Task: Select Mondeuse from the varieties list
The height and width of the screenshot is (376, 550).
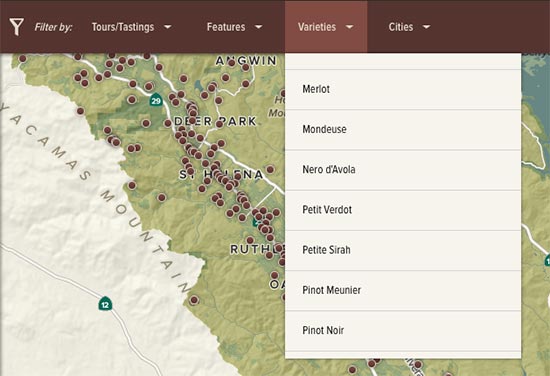Action: click(x=403, y=129)
